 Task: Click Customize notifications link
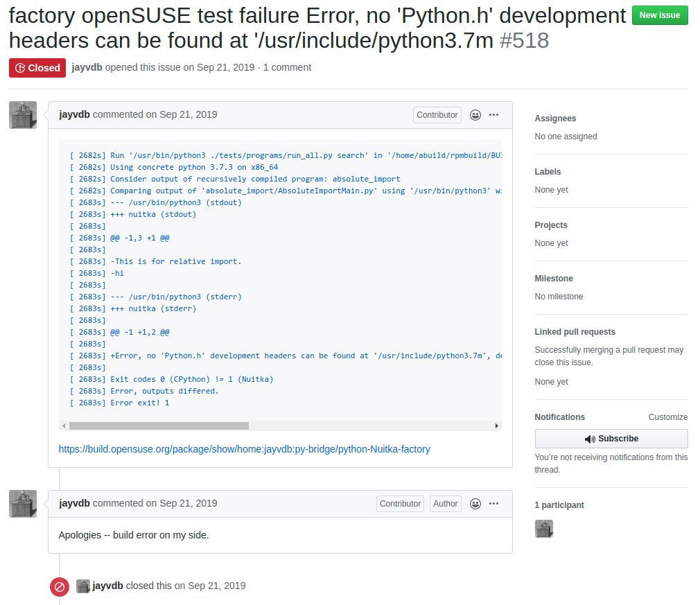(668, 417)
